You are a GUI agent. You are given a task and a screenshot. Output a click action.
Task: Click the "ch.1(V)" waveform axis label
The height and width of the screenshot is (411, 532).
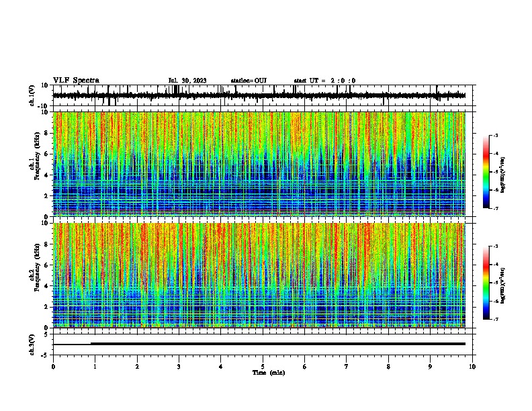coord(32,95)
